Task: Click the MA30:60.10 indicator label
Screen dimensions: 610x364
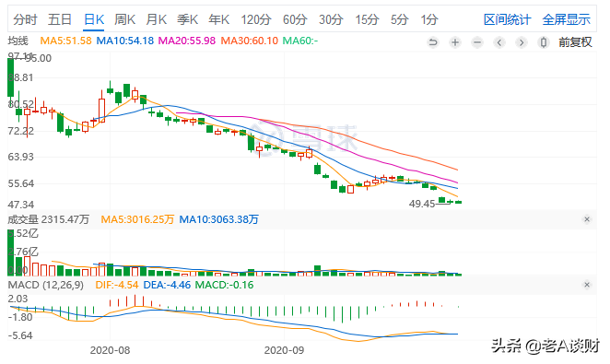Action: click(x=250, y=41)
